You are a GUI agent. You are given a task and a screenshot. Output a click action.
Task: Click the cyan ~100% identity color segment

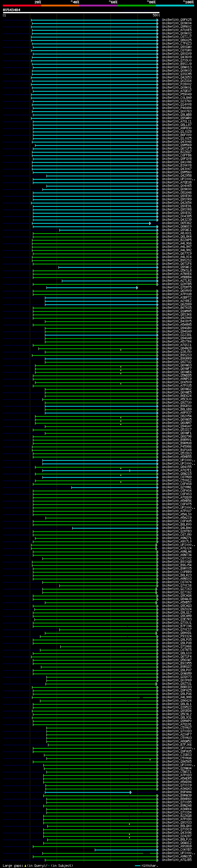tap(175, 6)
